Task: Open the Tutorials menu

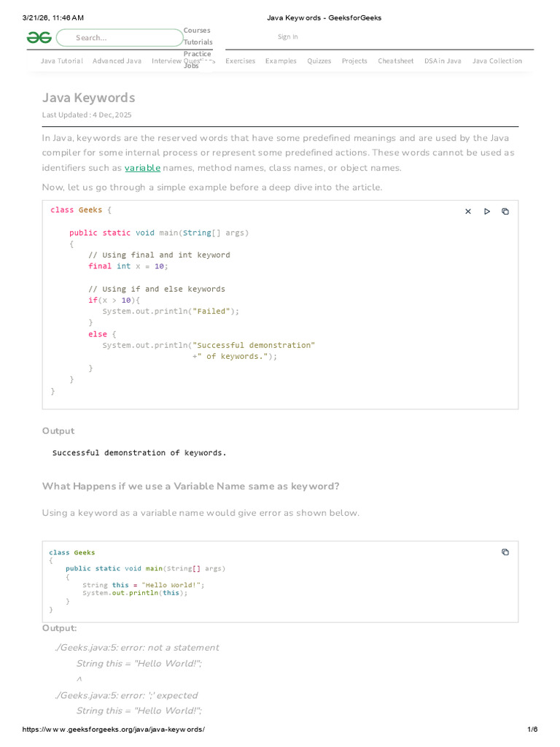Action: (x=198, y=42)
